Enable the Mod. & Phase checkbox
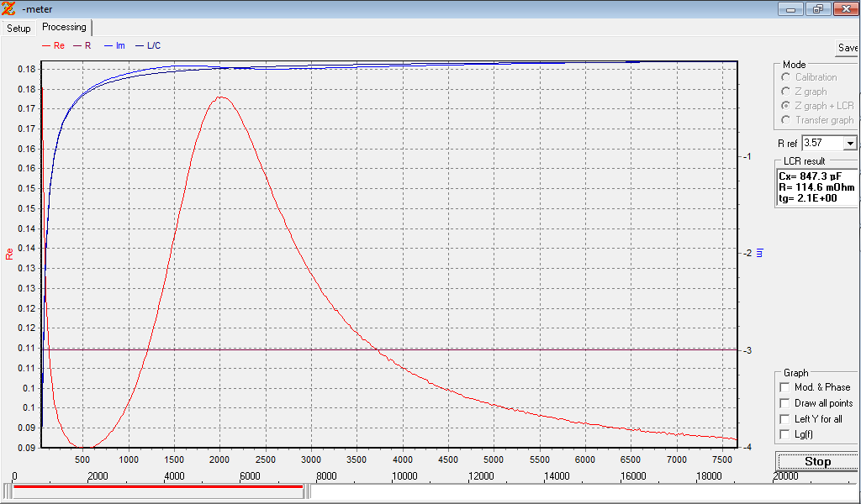This screenshot has width=861, height=504. [x=784, y=387]
